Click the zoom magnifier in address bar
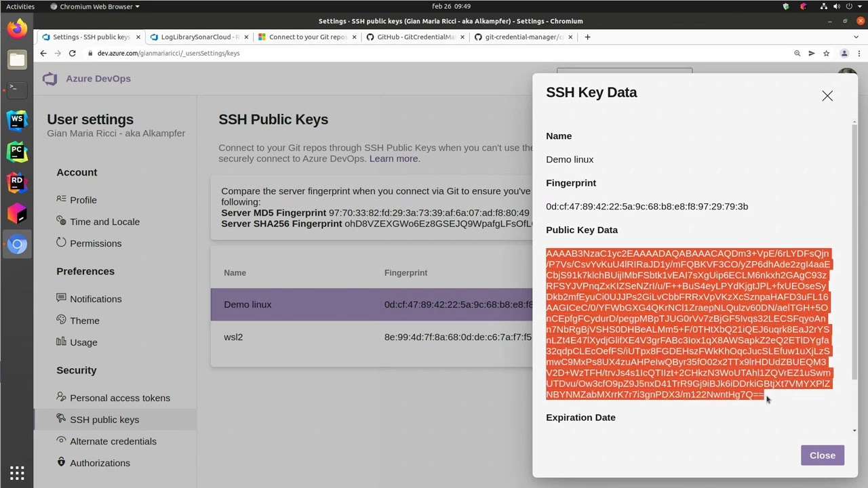 coord(797,54)
